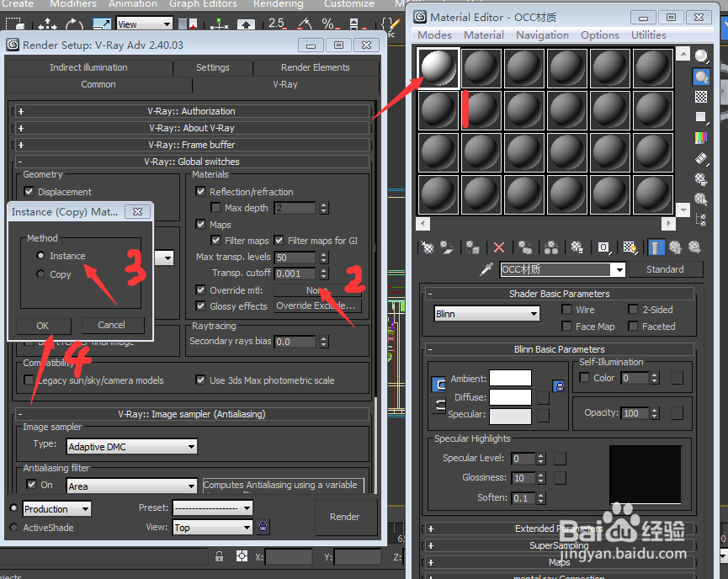Pick material from object with eyedropper
The image size is (728, 579).
point(486,269)
